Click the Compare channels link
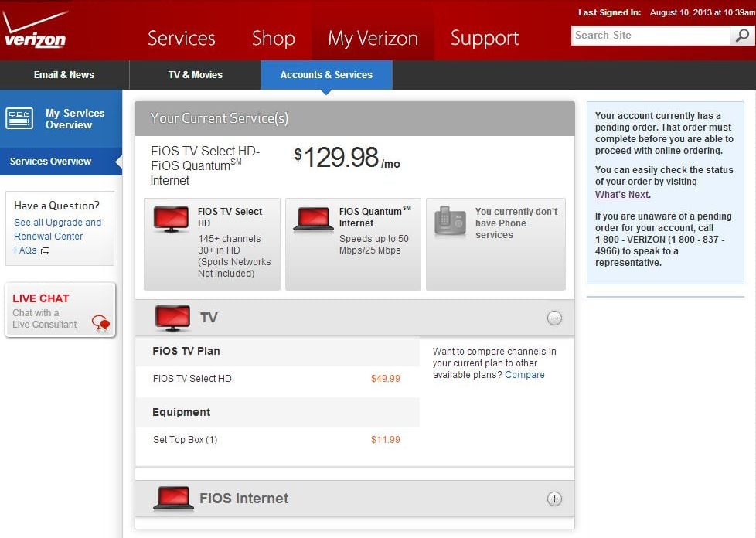 (525, 375)
